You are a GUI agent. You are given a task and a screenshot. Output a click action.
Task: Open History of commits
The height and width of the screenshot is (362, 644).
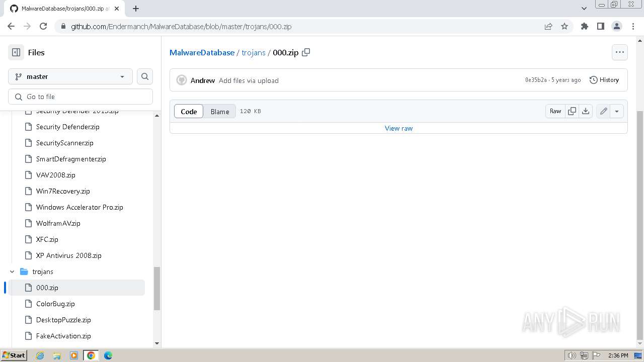tap(604, 80)
